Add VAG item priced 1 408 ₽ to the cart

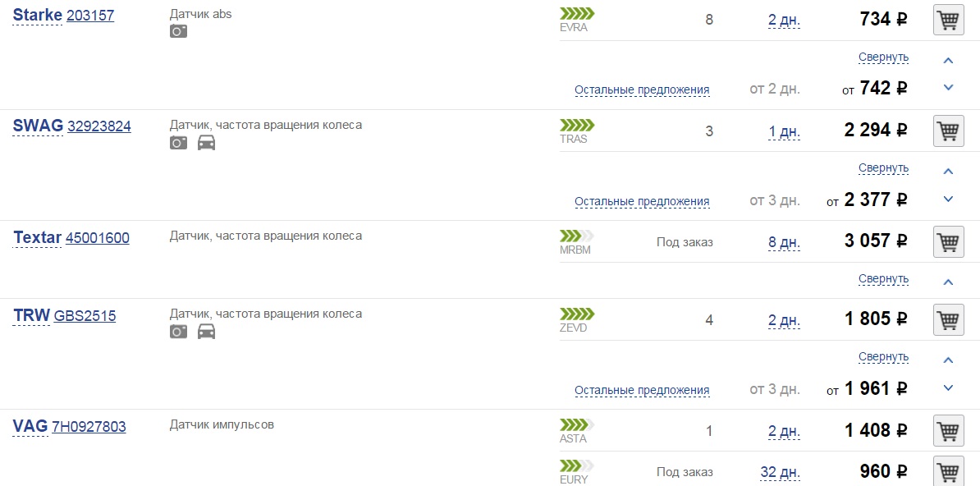coord(948,431)
